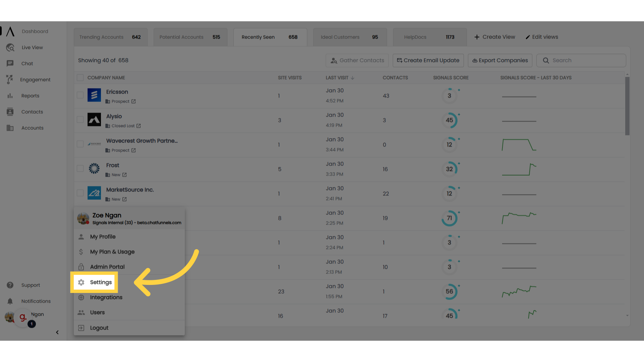Click the Create Email Update button

click(427, 60)
